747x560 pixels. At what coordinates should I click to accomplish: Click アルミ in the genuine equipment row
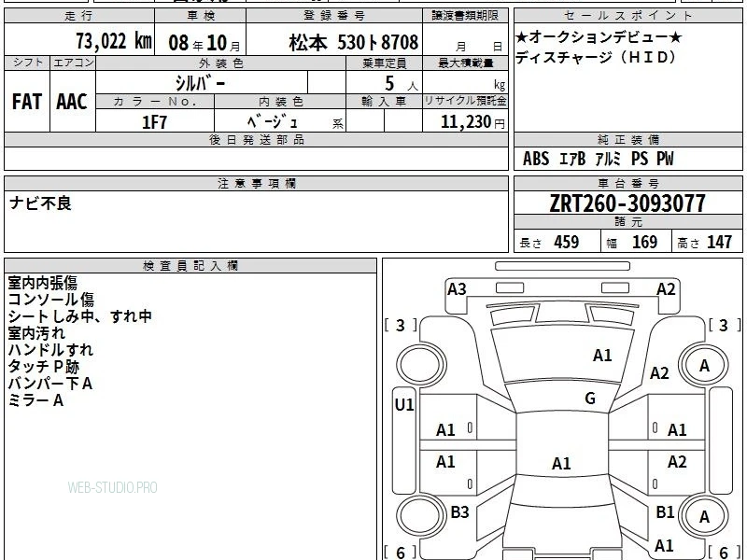609,159
